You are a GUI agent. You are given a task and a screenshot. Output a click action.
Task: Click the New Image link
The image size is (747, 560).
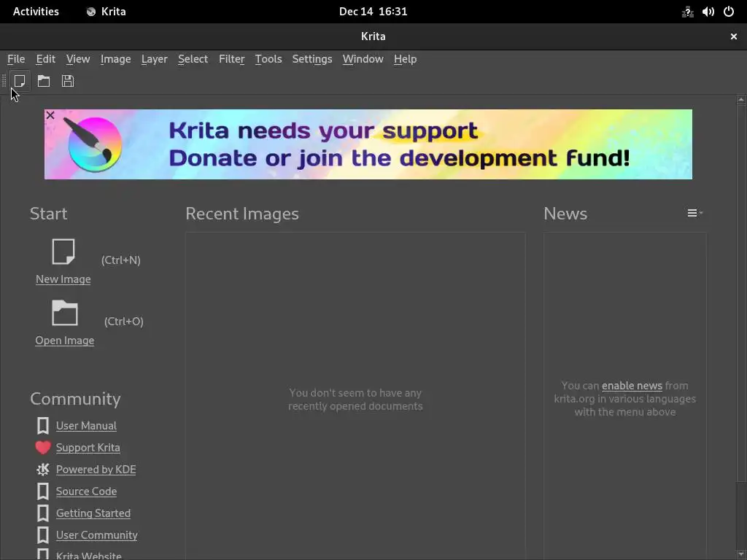coord(63,279)
